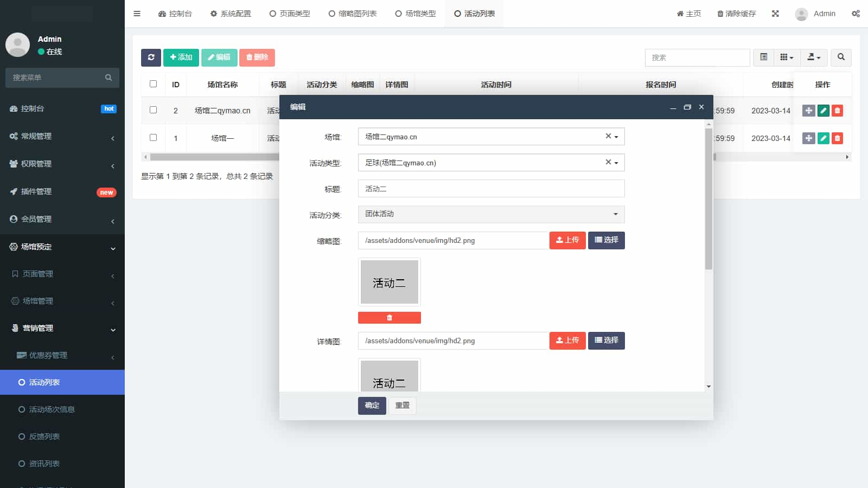Click inside the 标题 title input field
This screenshot has width=868, height=488.
coord(490,188)
